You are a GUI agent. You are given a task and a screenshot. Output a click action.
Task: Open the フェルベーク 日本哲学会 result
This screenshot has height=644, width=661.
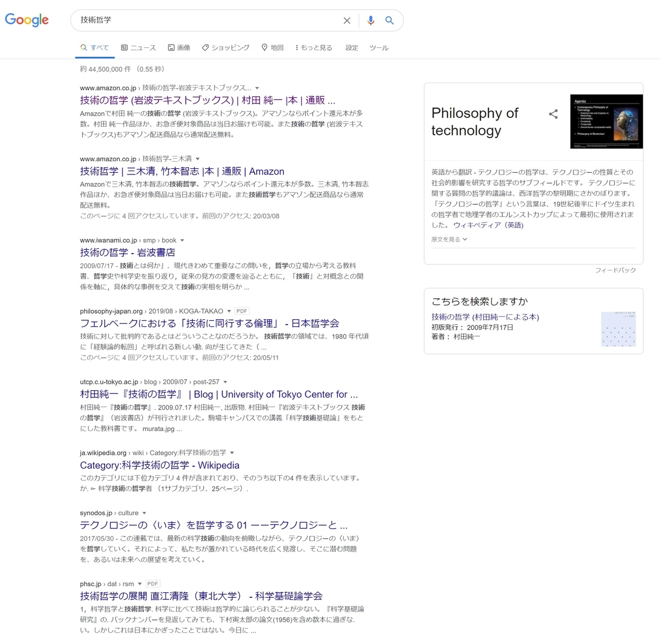pyautogui.click(x=209, y=324)
